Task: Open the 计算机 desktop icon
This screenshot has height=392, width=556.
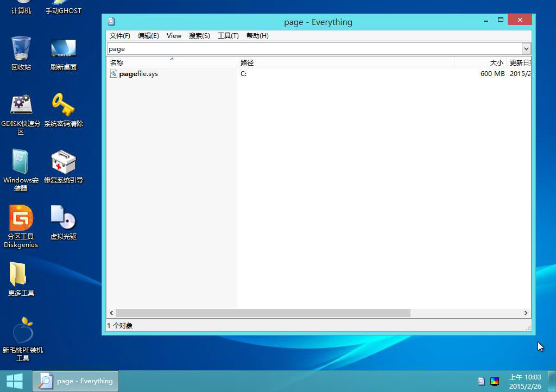Action: [21, 7]
